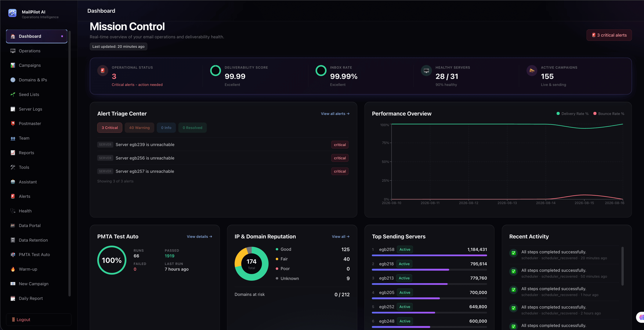Image resolution: width=644 pixels, height=330 pixels.
Task: Open Tools via its wrench icon
Action: (x=13, y=167)
